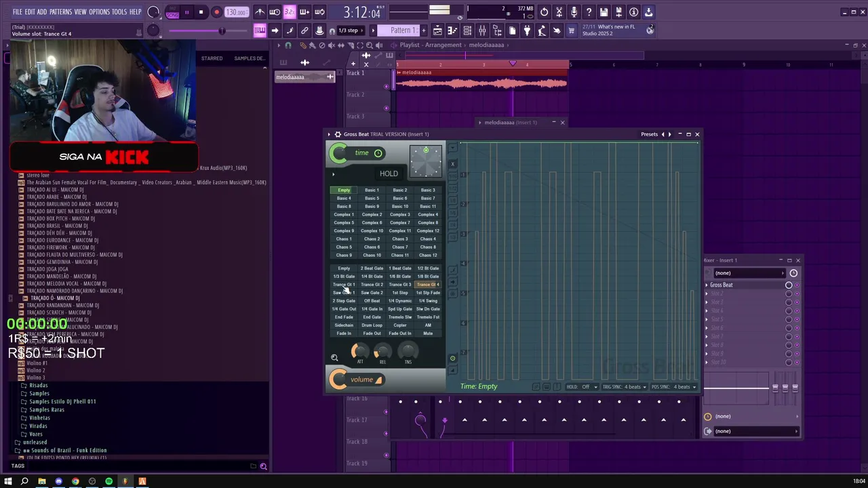Select the Mute volume preset

click(x=428, y=333)
